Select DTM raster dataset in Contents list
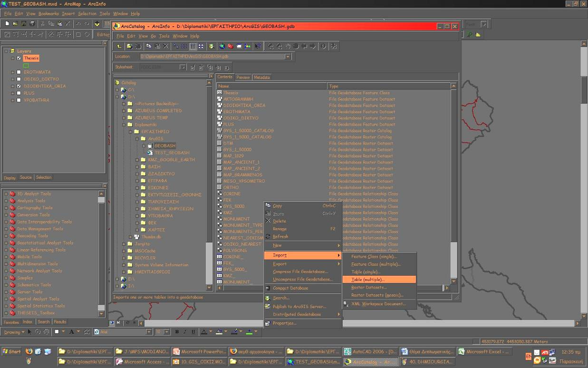The image size is (588, 368). point(228,143)
